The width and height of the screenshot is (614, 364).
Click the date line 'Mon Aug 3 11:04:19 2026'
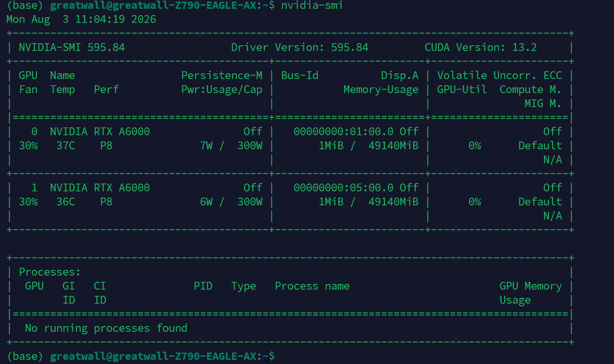click(x=81, y=20)
